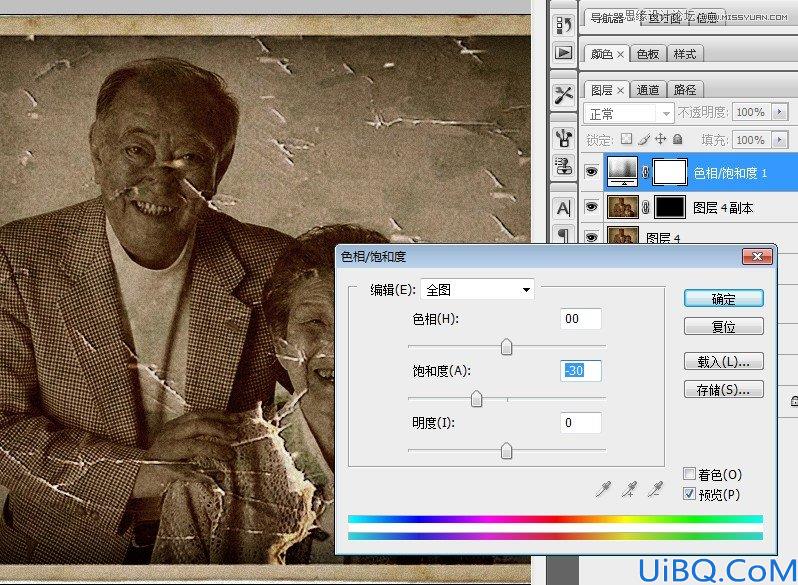This screenshot has width=798, height=585.
Task: Click the 载入(L)... button
Action: pyautogui.click(x=723, y=361)
